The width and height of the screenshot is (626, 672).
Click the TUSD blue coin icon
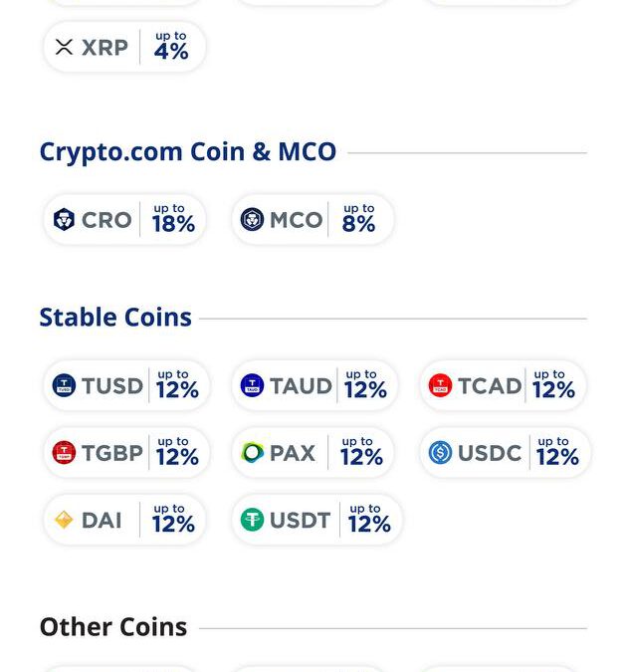[x=65, y=386]
